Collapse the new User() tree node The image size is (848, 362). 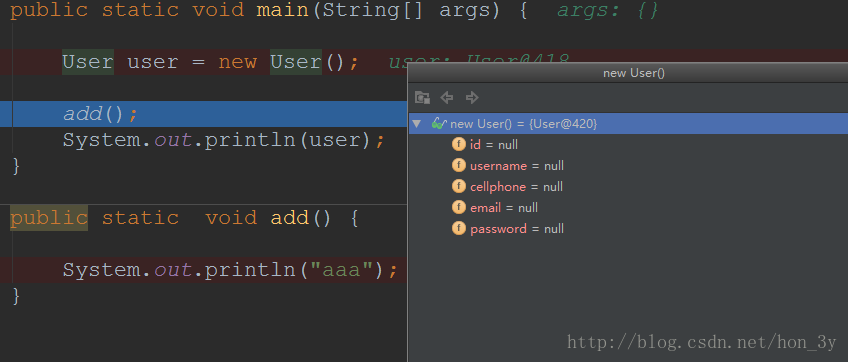pos(416,124)
